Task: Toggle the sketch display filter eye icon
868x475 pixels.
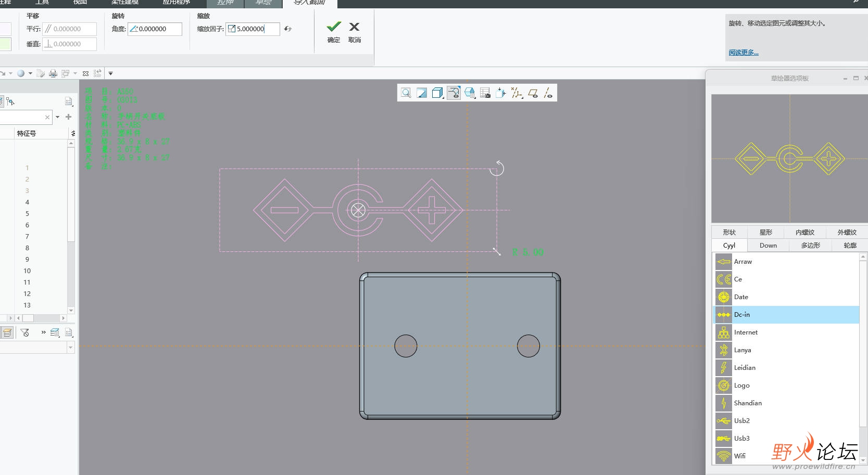Action: (454, 93)
